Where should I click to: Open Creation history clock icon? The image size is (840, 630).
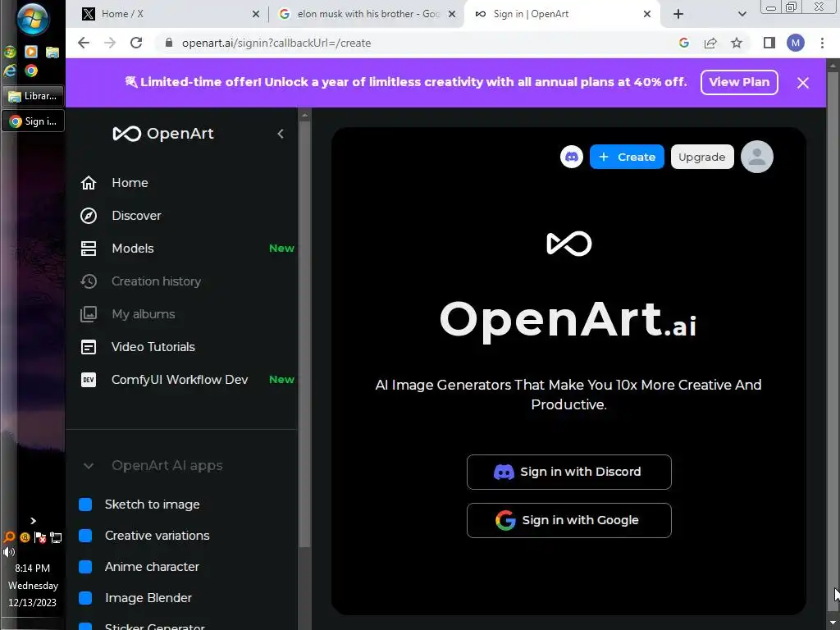pyautogui.click(x=89, y=281)
